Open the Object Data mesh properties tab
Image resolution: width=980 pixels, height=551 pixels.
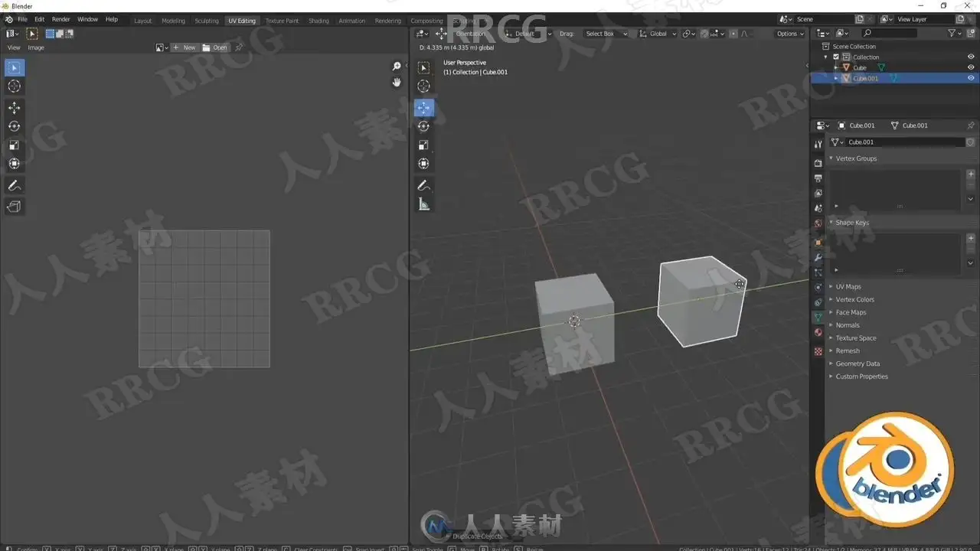coord(818,317)
